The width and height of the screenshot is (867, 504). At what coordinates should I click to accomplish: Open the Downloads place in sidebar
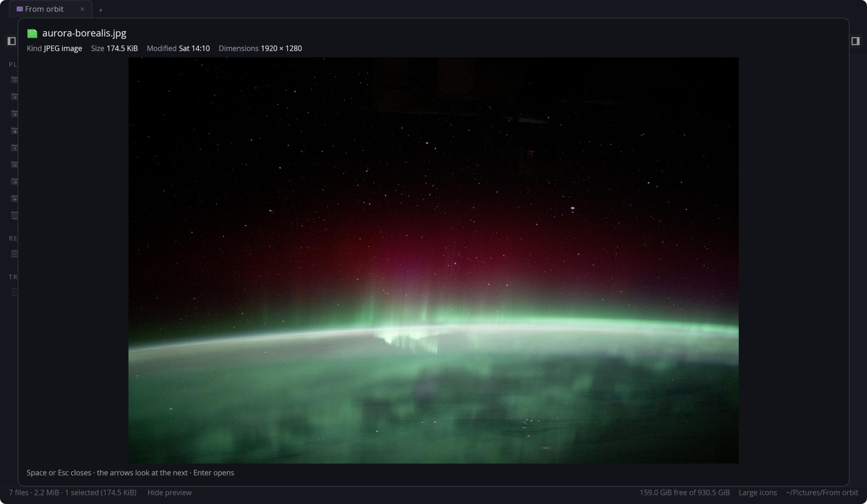15,148
